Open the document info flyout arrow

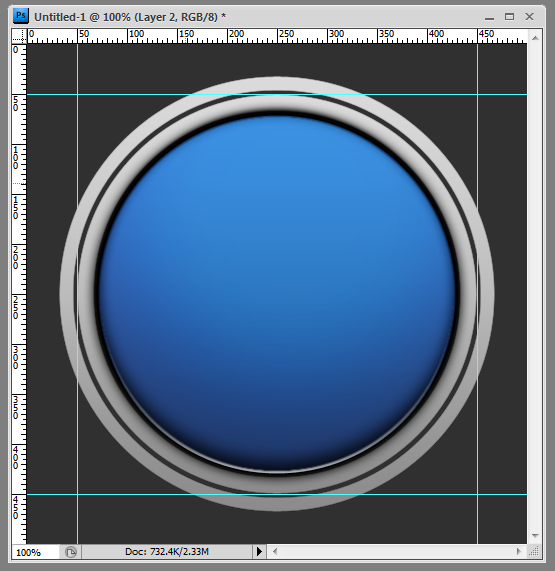[x=259, y=552]
